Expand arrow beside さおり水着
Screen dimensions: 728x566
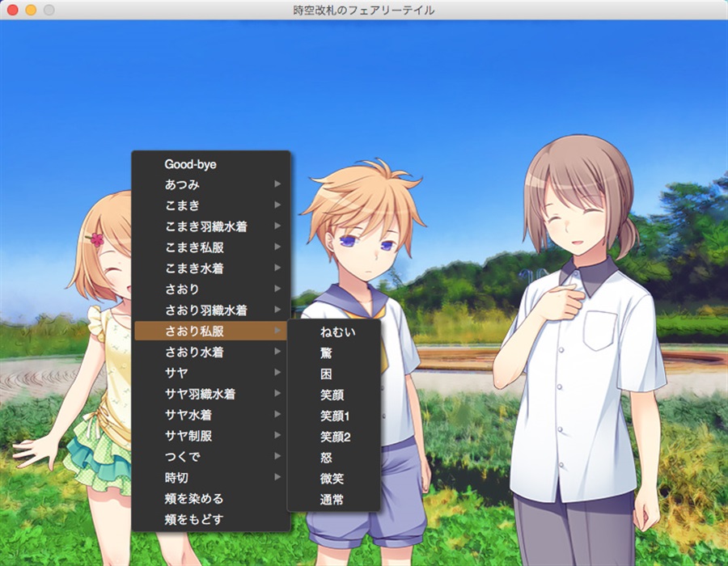click(x=277, y=351)
